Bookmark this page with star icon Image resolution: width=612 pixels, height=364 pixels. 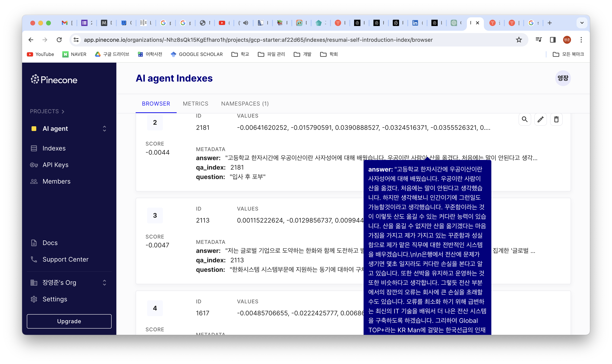(519, 40)
